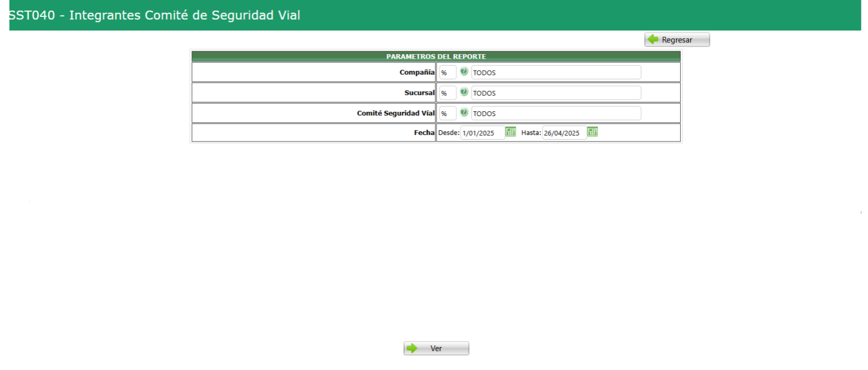This screenshot has height=370, width=868.
Task: Select the Hasta date field 26/04/2025
Action: click(x=565, y=133)
